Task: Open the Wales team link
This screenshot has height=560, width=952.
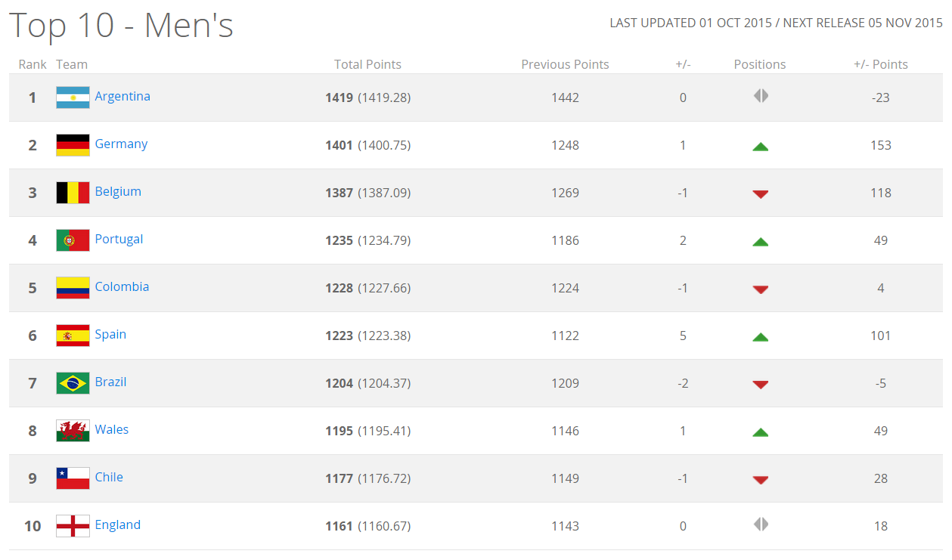Action: 112,429
